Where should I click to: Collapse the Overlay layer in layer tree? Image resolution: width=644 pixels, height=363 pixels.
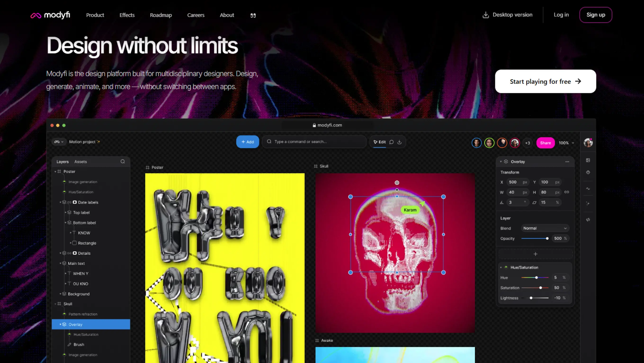60,325
